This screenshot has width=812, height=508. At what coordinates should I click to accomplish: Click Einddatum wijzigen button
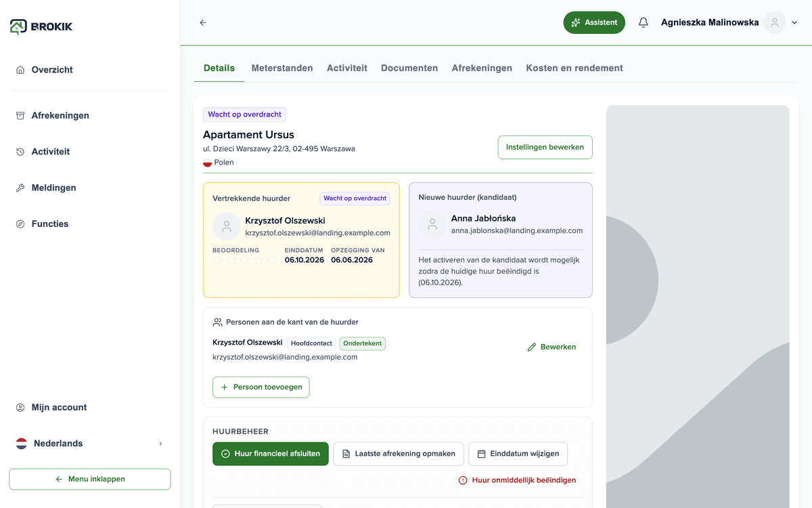pos(518,454)
